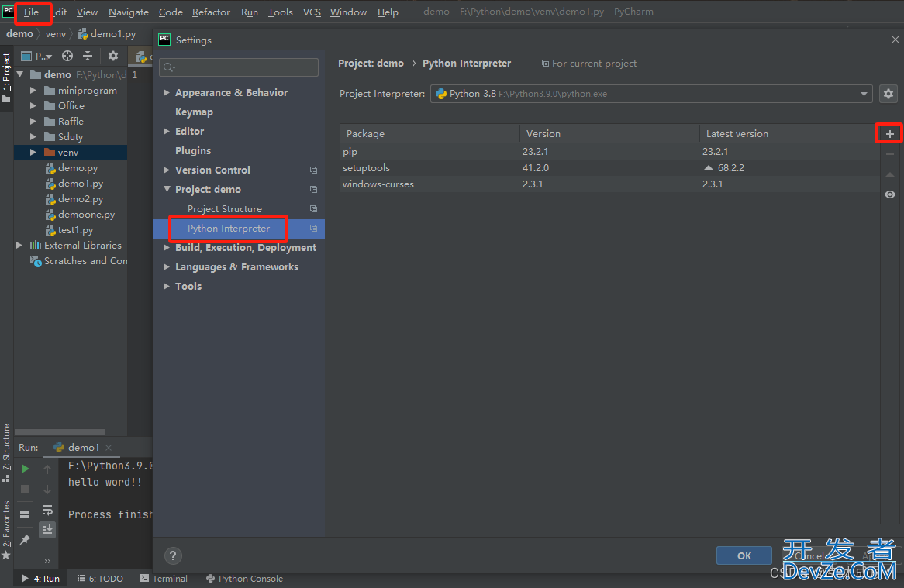Screen dimensions: 904x588
Task: Select Python Interpreter settings page
Action: [229, 229]
